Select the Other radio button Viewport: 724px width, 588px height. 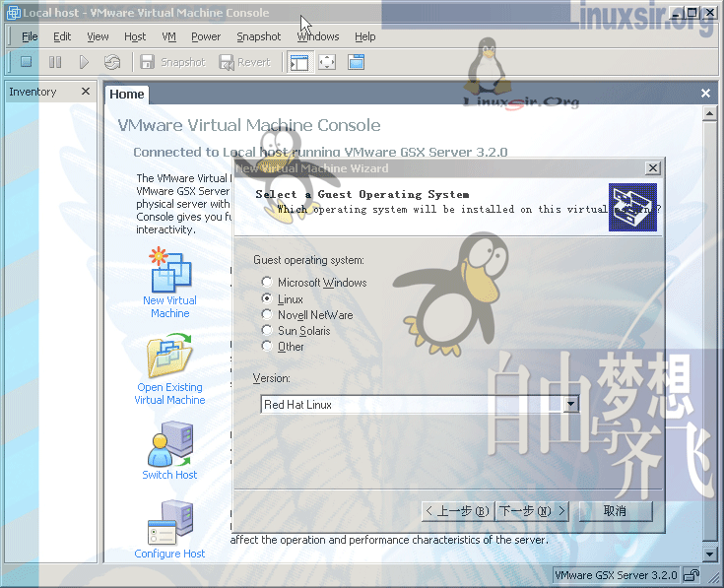(266, 346)
